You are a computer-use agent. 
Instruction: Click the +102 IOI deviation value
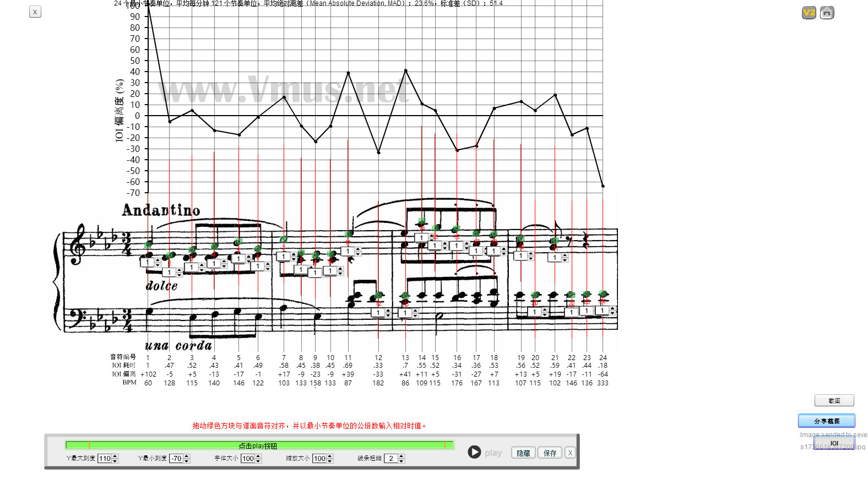pos(148,374)
